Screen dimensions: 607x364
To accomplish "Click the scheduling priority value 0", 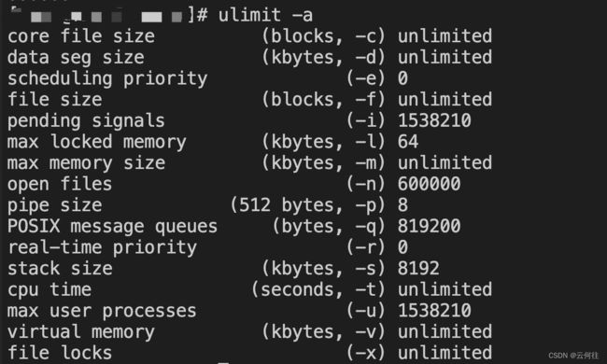I will (x=402, y=78).
